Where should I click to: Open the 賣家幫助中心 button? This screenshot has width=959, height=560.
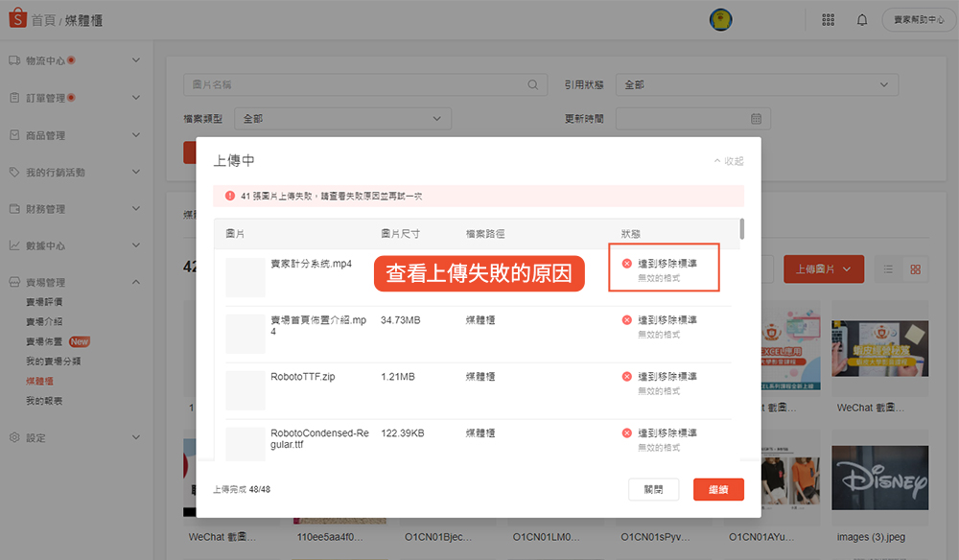[918, 20]
